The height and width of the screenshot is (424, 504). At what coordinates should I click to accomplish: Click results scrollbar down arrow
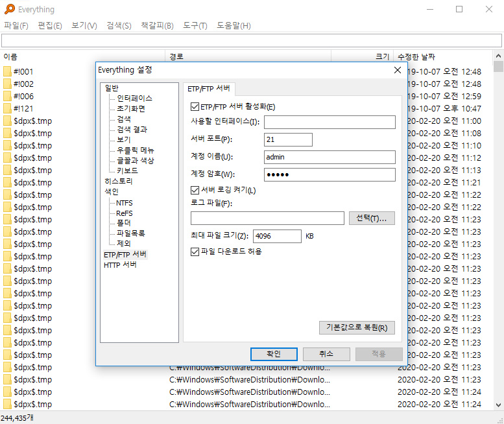(x=498, y=405)
